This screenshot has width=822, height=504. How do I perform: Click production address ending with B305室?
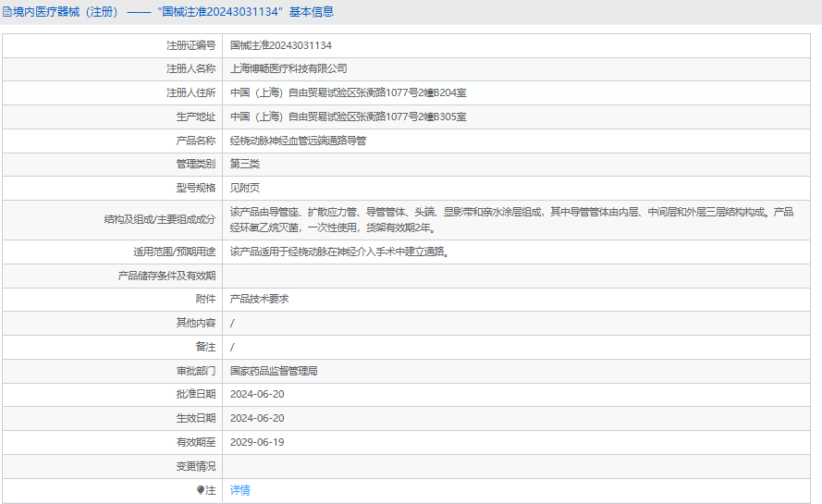(x=348, y=117)
